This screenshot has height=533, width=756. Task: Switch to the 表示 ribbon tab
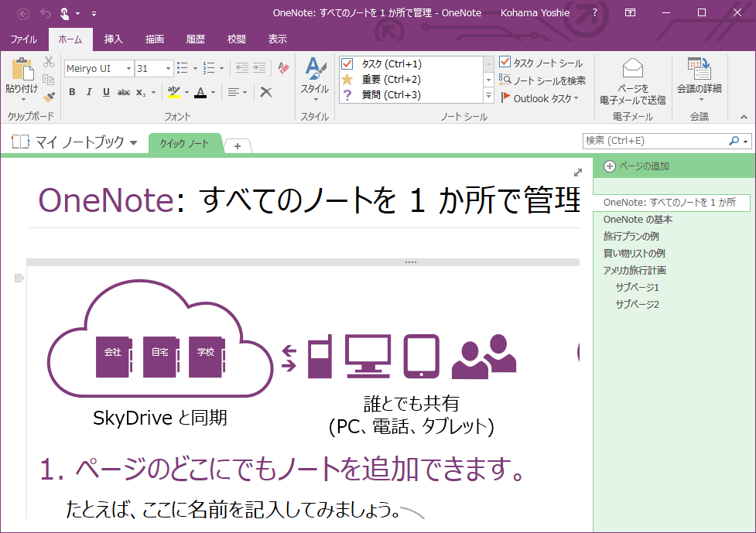[x=277, y=39]
